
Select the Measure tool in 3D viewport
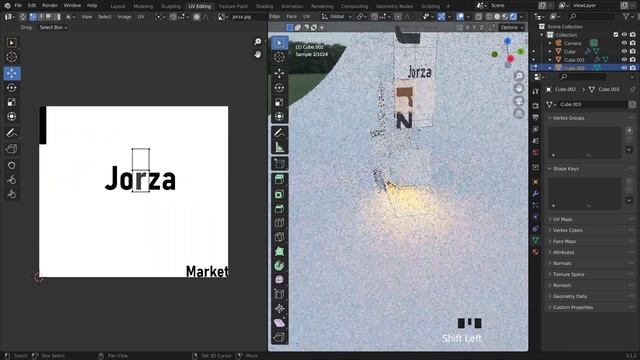[280, 147]
